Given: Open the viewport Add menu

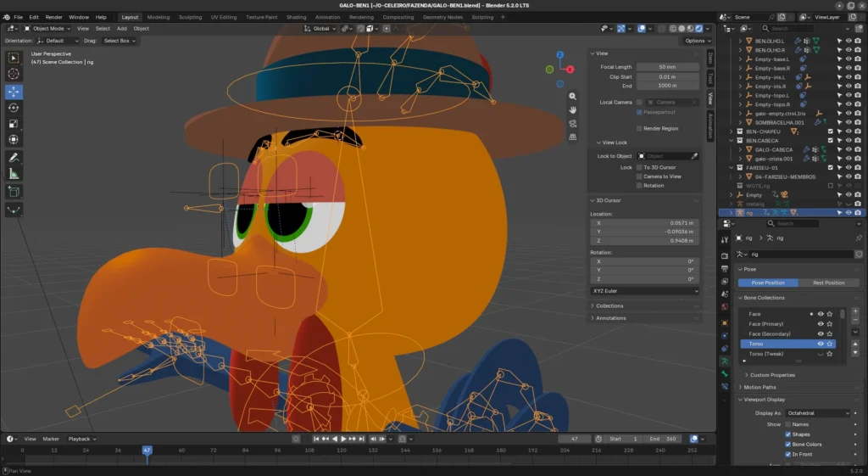Looking at the screenshot, I should point(122,28).
